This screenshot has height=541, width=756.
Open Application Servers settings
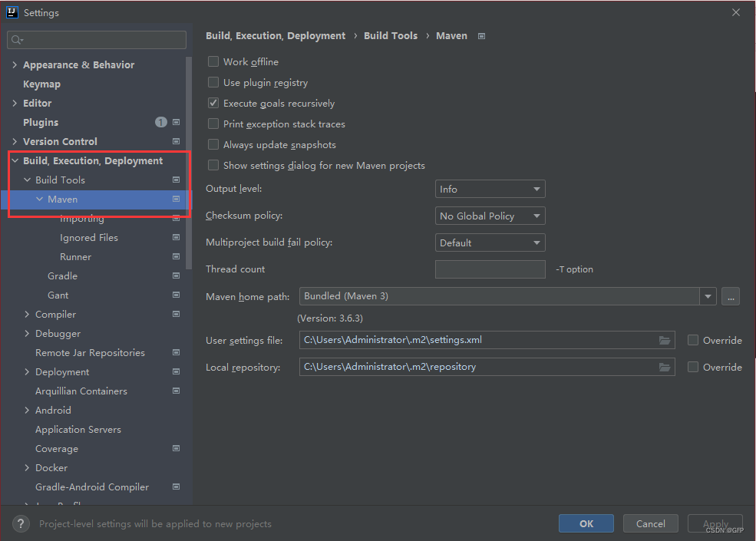tap(78, 430)
